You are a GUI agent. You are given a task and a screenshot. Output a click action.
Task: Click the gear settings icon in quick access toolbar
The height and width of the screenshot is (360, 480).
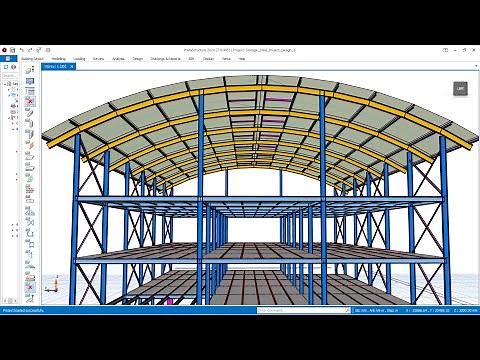tap(48, 50)
